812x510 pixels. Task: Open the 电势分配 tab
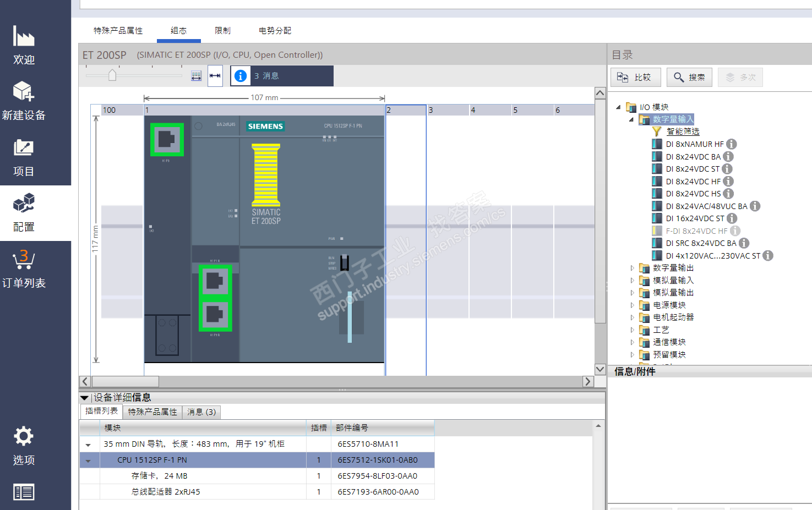pos(275,31)
